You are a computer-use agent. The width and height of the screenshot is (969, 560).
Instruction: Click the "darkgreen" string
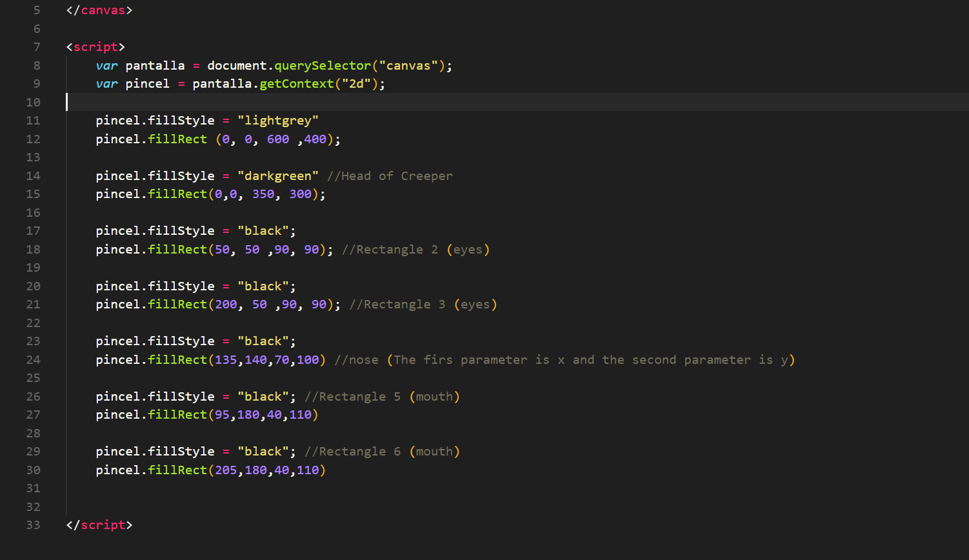pyautogui.click(x=278, y=175)
